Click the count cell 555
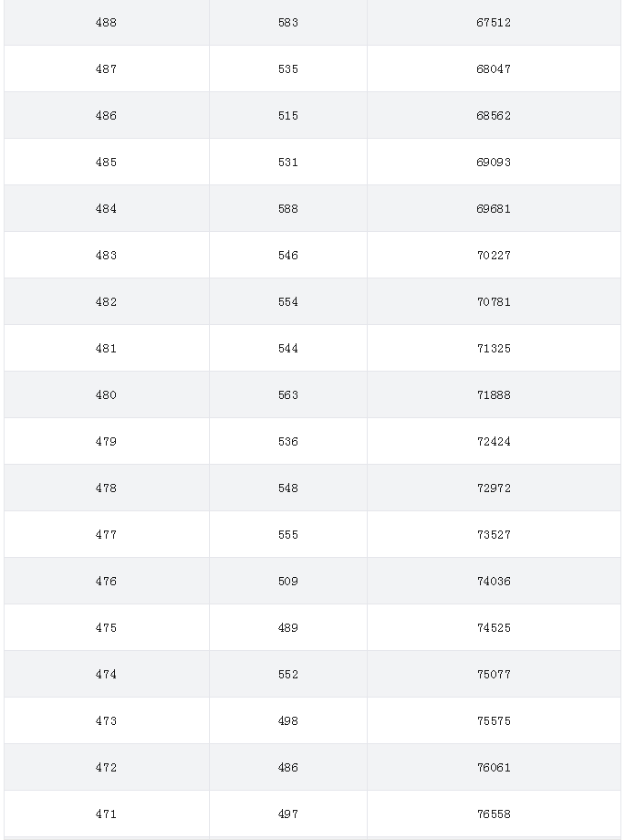The height and width of the screenshot is (840, 625). (288, 535)
